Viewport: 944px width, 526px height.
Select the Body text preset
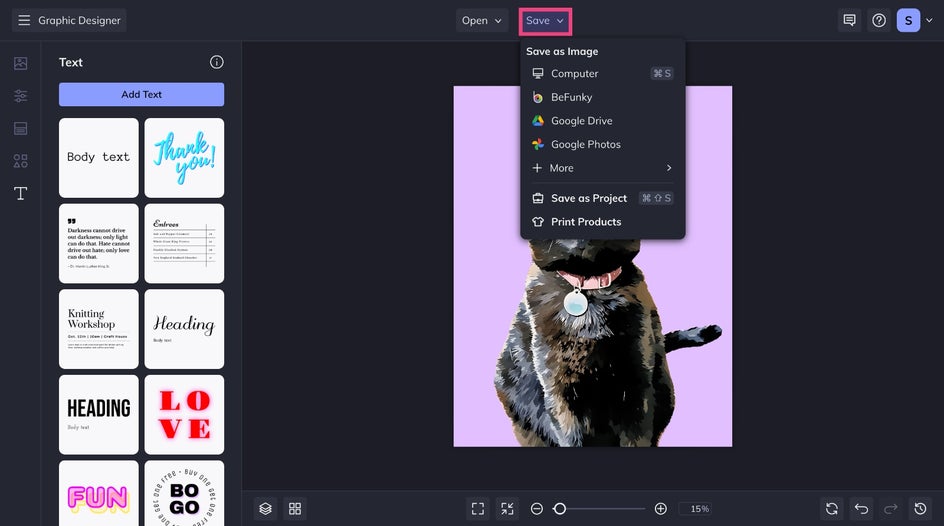[x=99, y=158]
